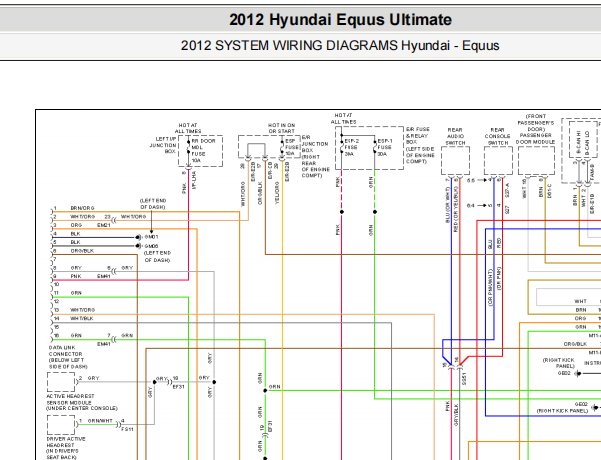This screenshot has height=460, width=601.
Task: Click the Rear Console Switch dashed component box
Action: point(498,161)
